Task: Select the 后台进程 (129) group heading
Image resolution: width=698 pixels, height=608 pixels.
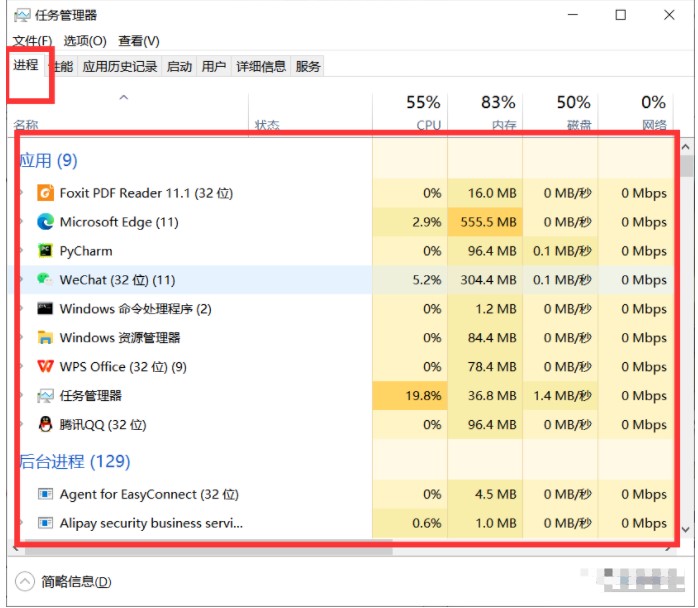Action: coord(75,462)
